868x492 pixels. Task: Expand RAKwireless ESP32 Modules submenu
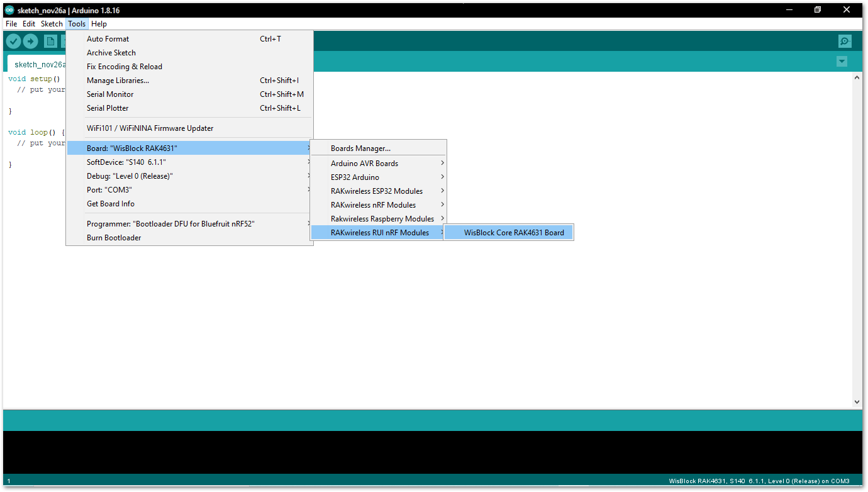click(378, 191)
